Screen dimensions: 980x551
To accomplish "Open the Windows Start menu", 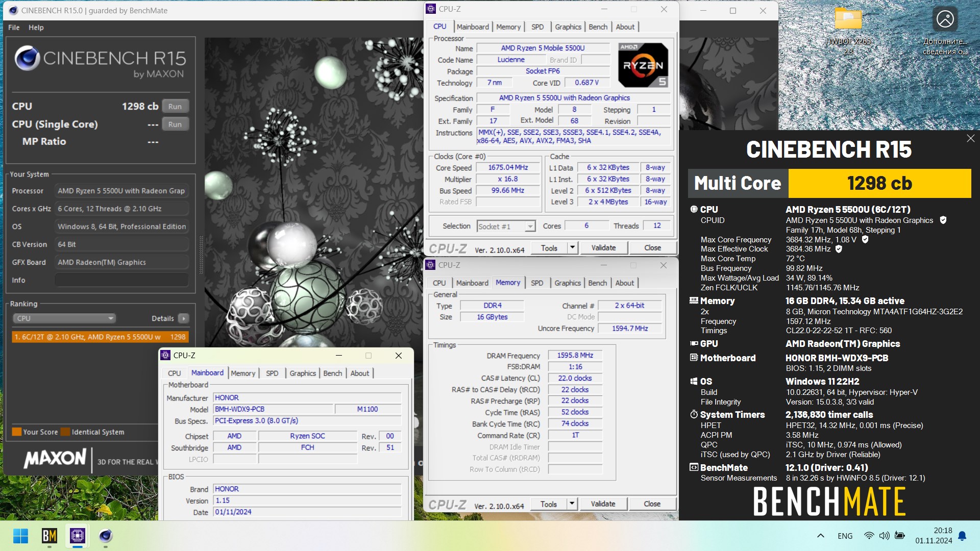I will 21,536.
